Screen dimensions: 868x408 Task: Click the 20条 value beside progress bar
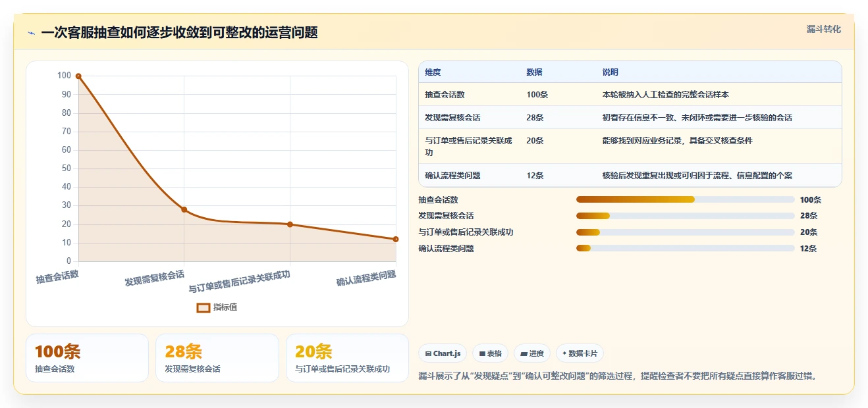(809, 232)
